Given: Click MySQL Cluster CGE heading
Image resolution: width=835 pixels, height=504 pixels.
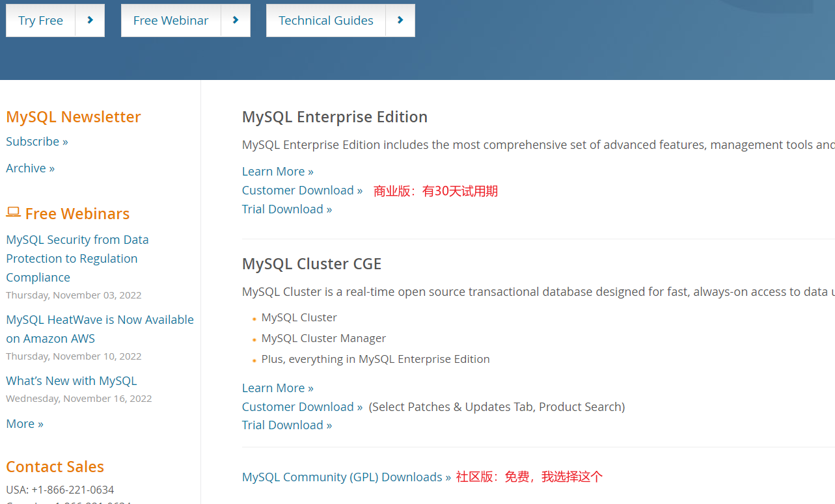Looking at the screenshot, I should (x=312, y=264).
